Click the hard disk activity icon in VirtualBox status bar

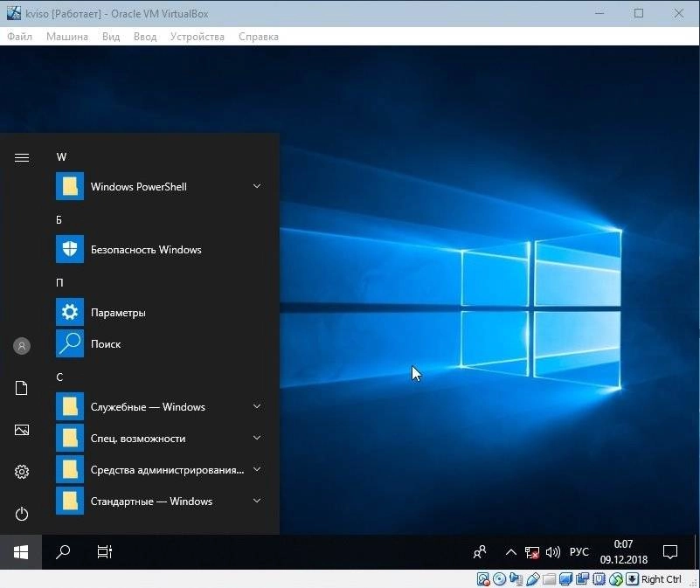(483, 579)
